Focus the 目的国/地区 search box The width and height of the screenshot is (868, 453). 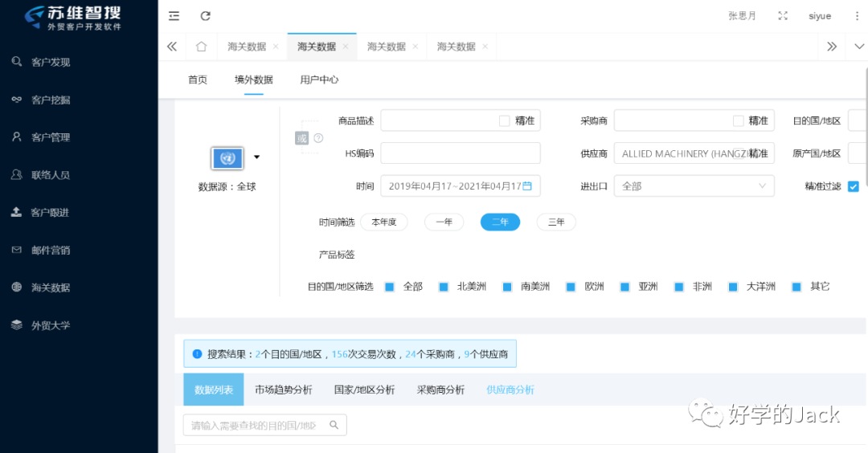(x=265, y=425)
